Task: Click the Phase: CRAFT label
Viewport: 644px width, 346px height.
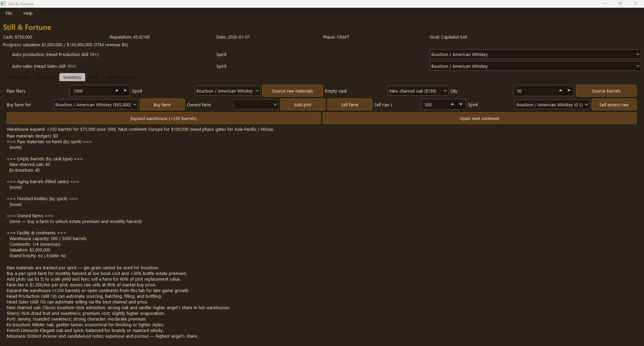Action: click(x=336, y=37)
